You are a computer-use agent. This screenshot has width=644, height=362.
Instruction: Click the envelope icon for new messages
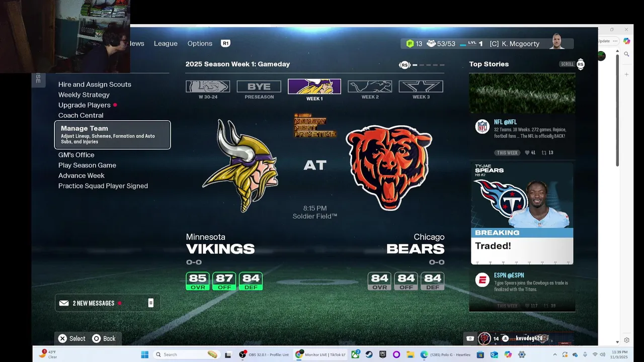coord(64,303)
